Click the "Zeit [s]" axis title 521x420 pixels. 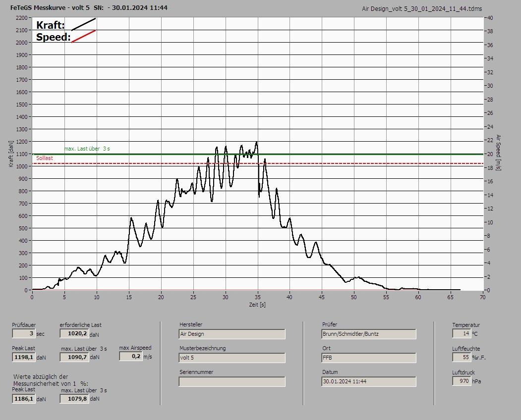tap(257, 305)
